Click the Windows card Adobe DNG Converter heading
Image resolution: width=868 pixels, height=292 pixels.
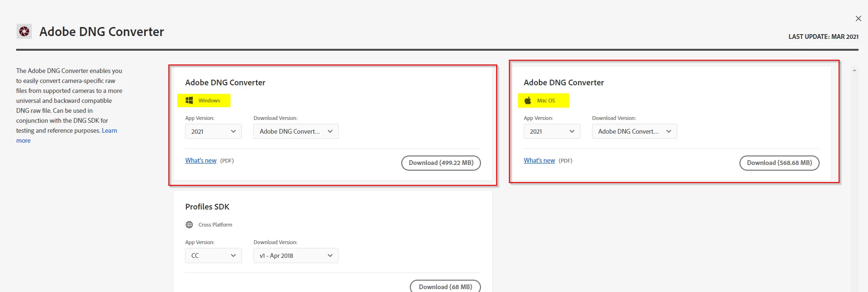tap(225, 82)
